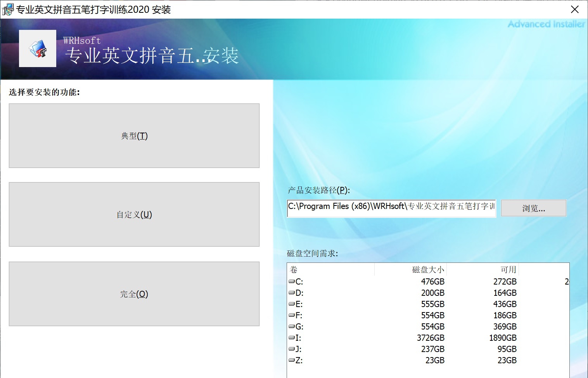
Task: Select the G: drive icon
Action: click(291, 326)
